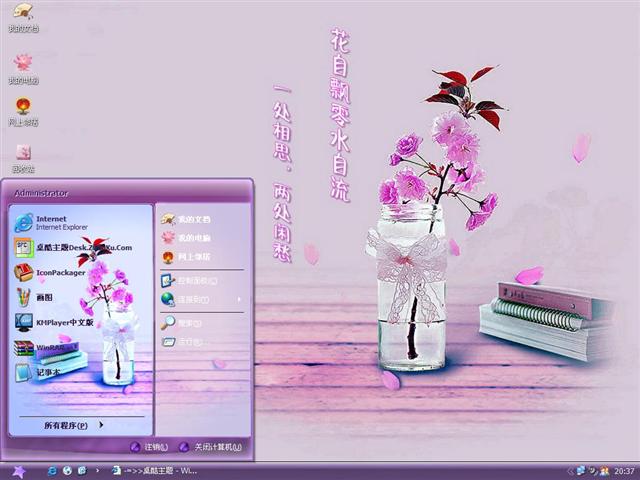Launch Internet Explorer from the Start menu
The image size is (640, 480).
coord(52,223)
